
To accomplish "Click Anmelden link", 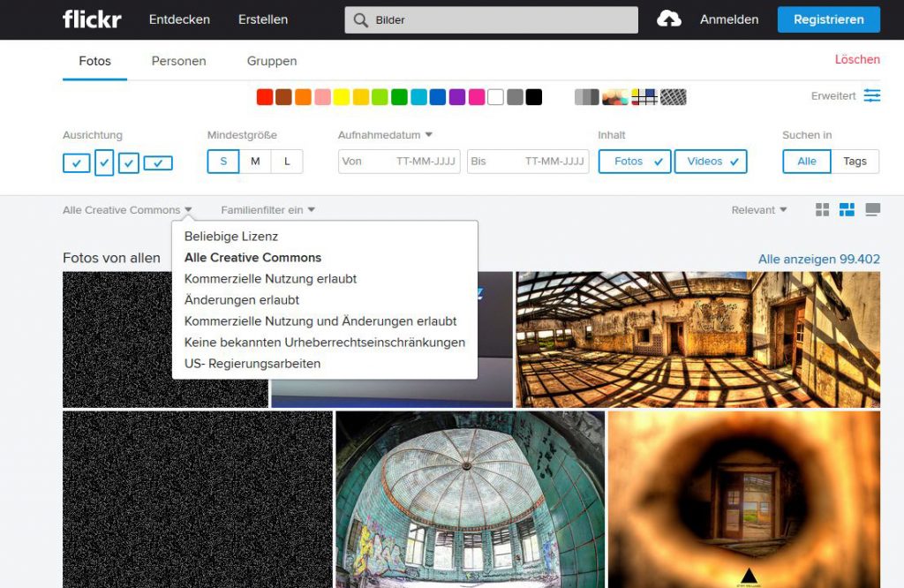I will pyautogui.click(x=729, y=19).
